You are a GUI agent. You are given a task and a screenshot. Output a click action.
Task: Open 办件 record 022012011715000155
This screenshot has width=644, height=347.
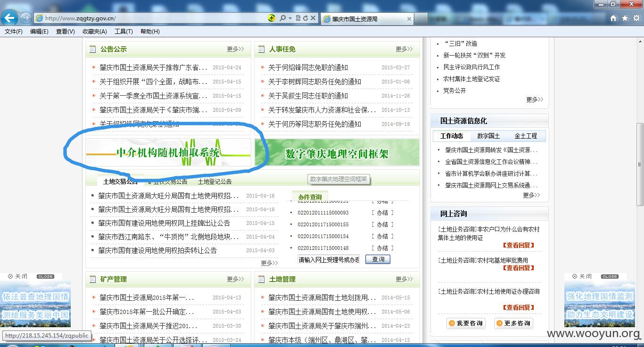point(323,224)
